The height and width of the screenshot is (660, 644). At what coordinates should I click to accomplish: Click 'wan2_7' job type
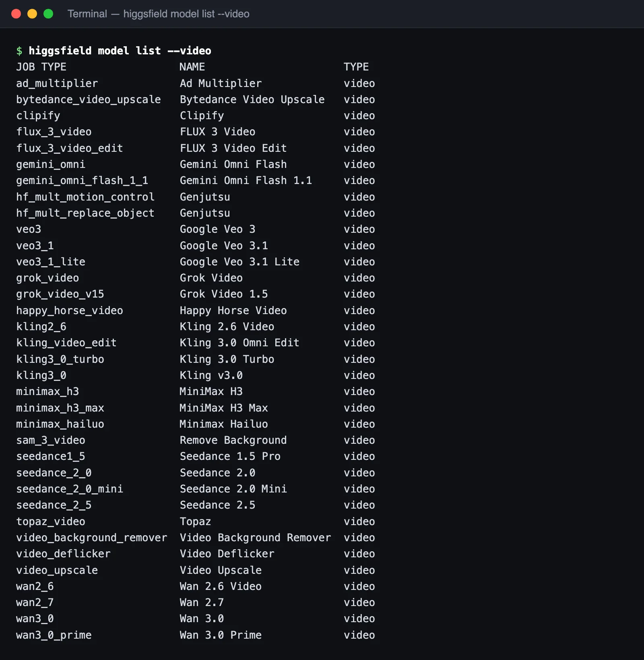[35, 602]
